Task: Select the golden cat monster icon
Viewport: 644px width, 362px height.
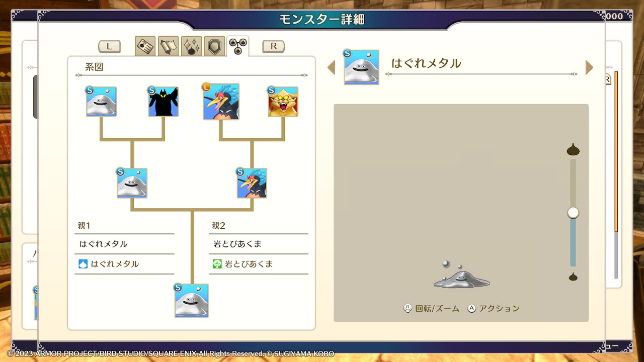Action: coord(282,101)
